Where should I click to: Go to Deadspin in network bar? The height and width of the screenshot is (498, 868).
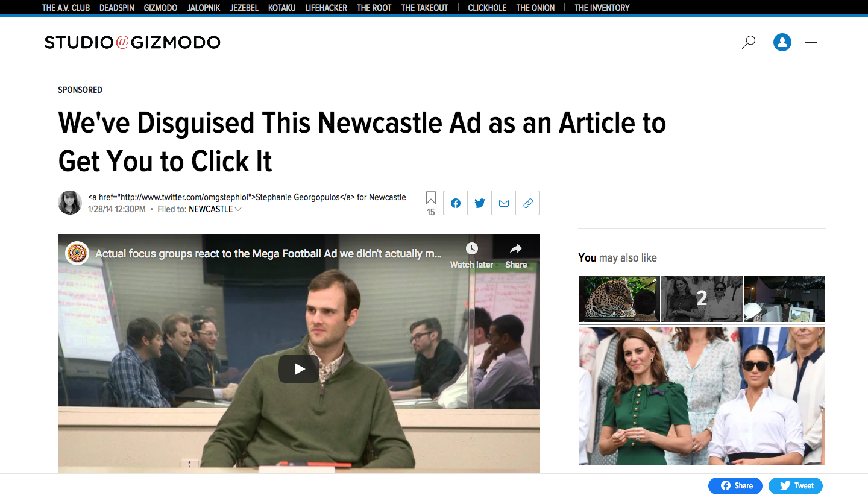(x=117, y=8)
